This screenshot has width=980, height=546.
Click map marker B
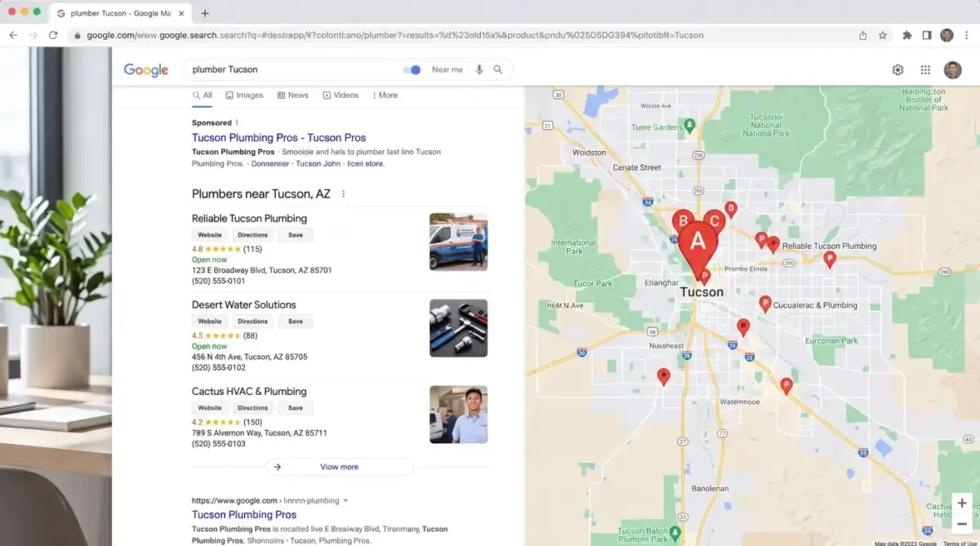(x=684, y=220)
